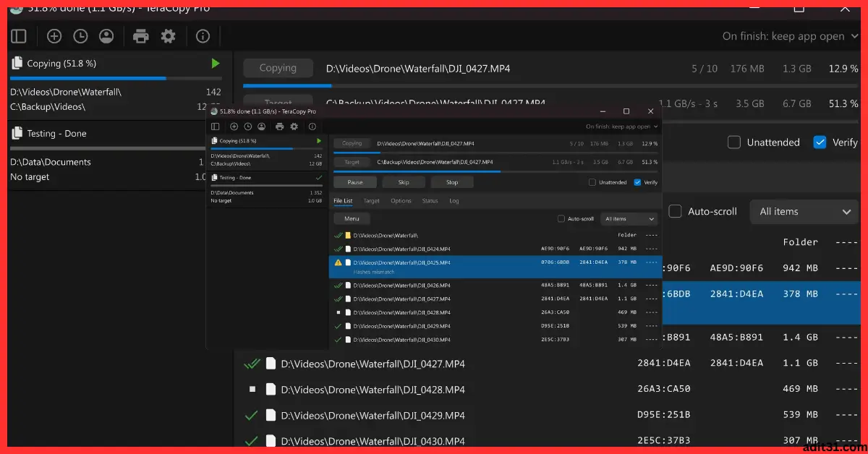Select DJI_0425.MP4 row with hashes mismatch

point(495,267)
